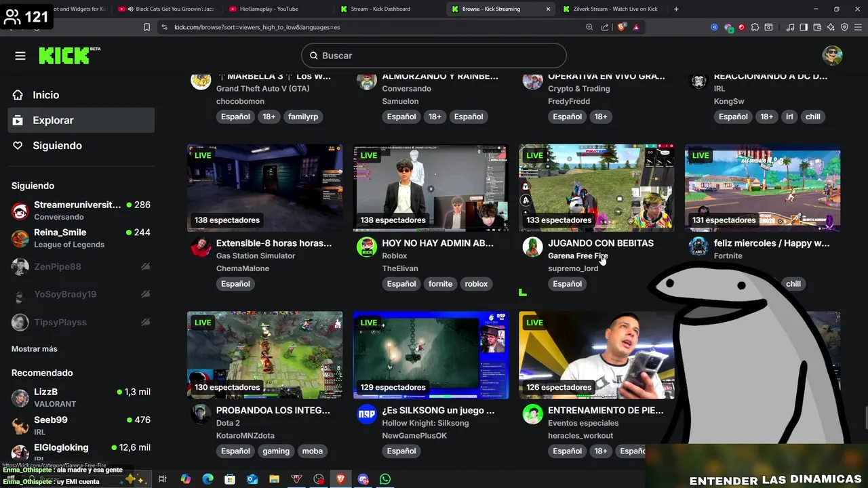Click heracles_workout channel avatar
The height and width of the screenshot is (488, 868).
pos(532,414)
